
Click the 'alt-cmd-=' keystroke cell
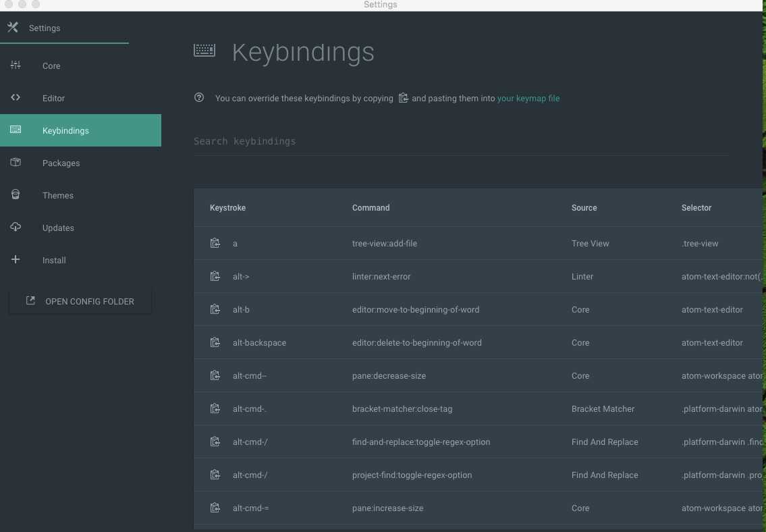pos(250,508)
